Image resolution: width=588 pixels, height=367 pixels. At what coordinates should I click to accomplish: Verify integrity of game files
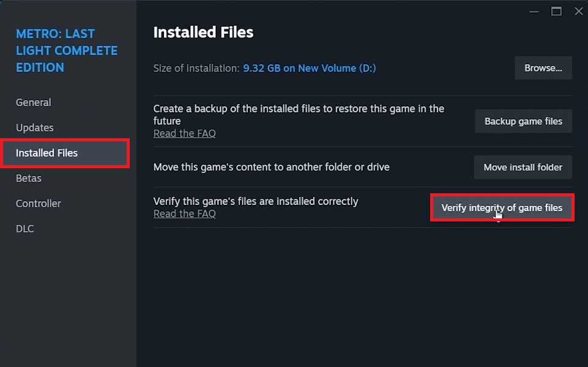[x=502, y=208]
